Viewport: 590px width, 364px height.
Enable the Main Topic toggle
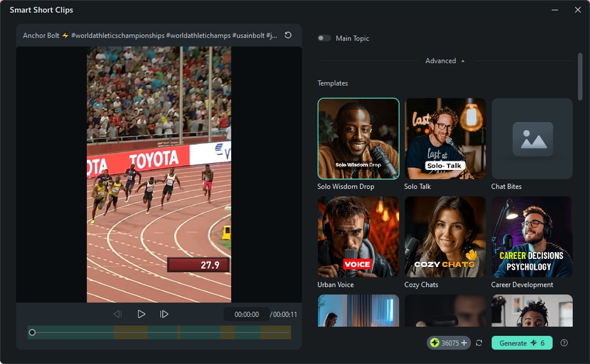[x=324, y=39]
